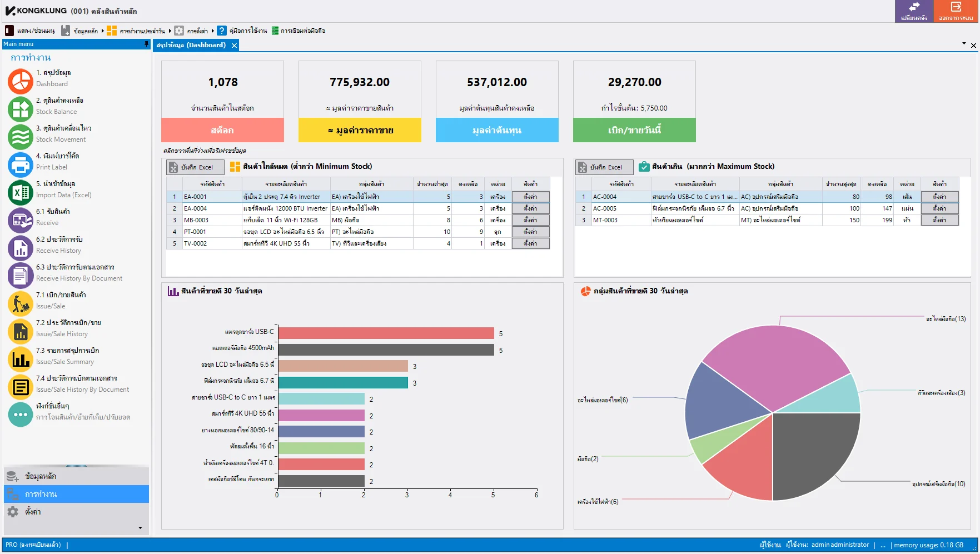Select the MB-0003 row in low stock table

click(x=358, y=220)
